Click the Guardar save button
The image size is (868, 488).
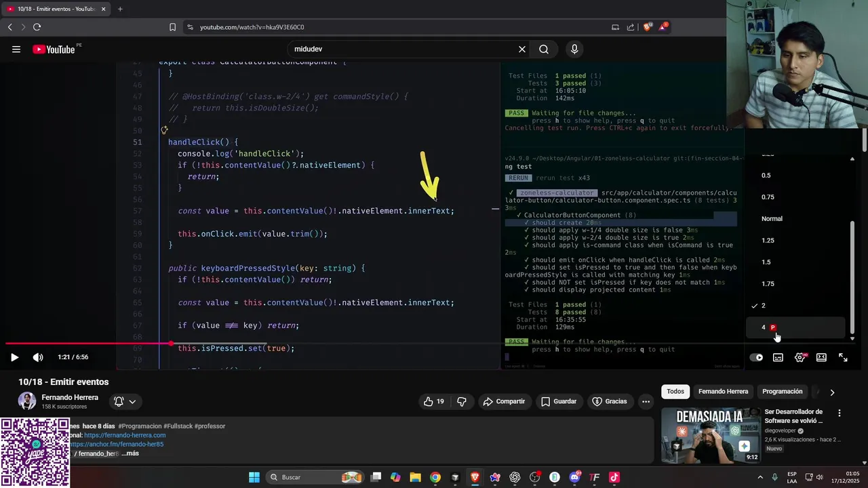[559, 401]
